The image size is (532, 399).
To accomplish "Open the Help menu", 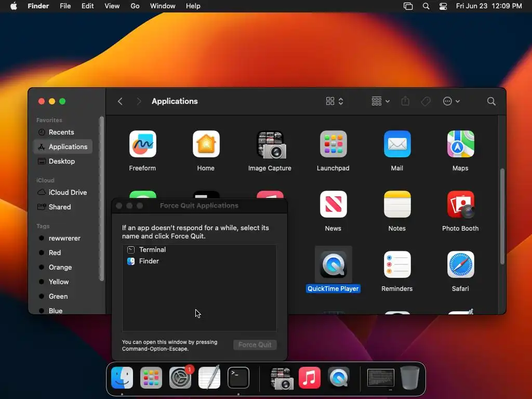I will click(193, 6).
